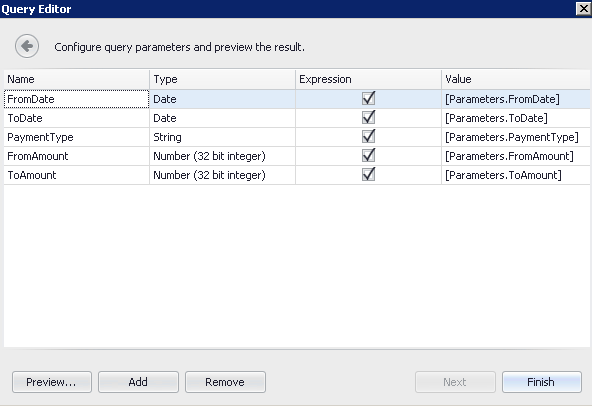Close the Query Editor dialog
Viewport: 592px width, 406px height.
pos(583,8)
